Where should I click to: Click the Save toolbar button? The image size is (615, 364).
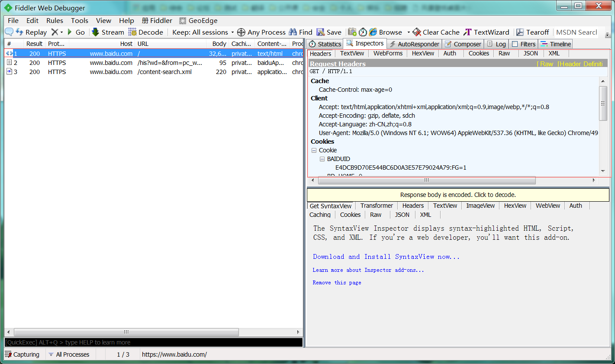[329, 32]
